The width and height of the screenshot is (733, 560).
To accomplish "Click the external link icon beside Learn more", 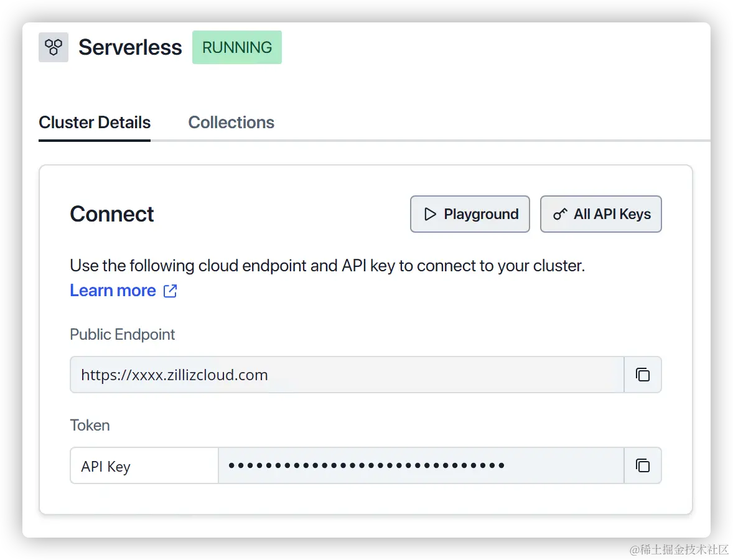I will (170, 291).
